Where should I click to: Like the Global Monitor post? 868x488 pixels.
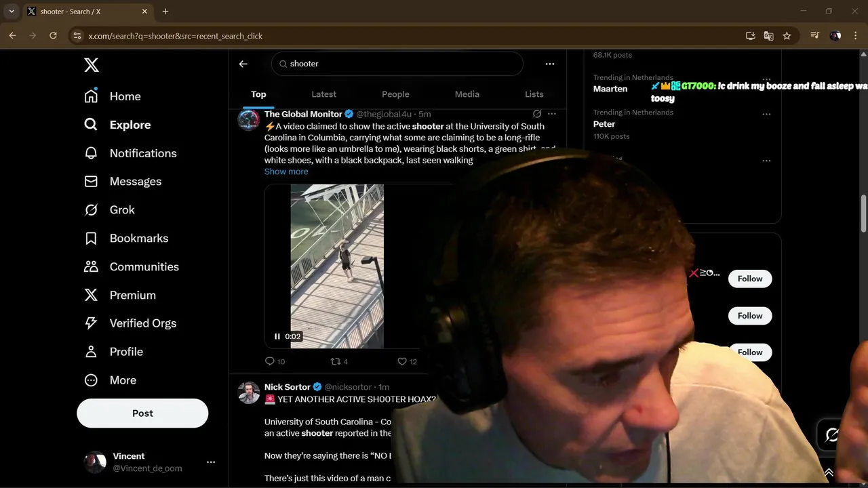pos(407,362)
